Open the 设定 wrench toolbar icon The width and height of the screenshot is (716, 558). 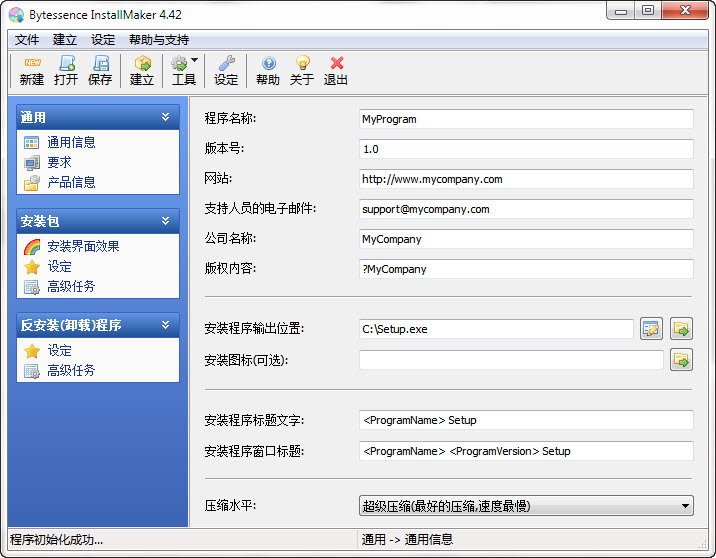(226, 70)
